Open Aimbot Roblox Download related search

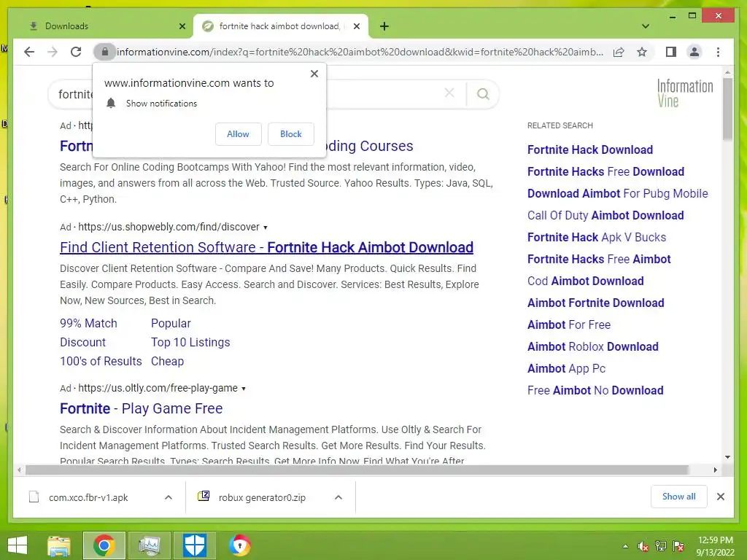click(x=592, y=346)
